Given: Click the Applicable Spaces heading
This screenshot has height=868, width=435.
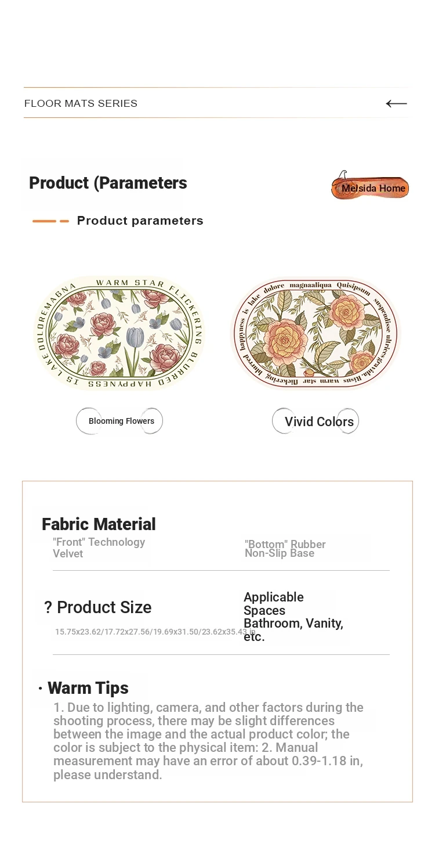Looking at the screenshot, I should point(274,604).
